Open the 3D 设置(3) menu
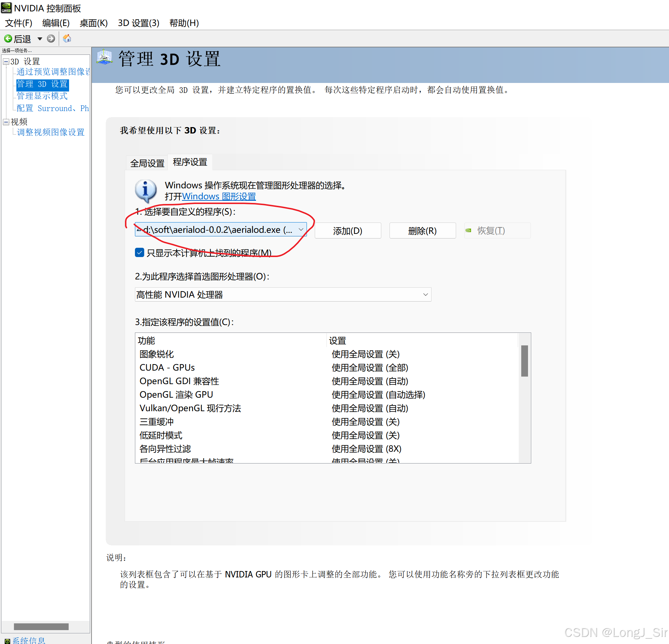This screenshot has height=644, width=669. (138, 23)
